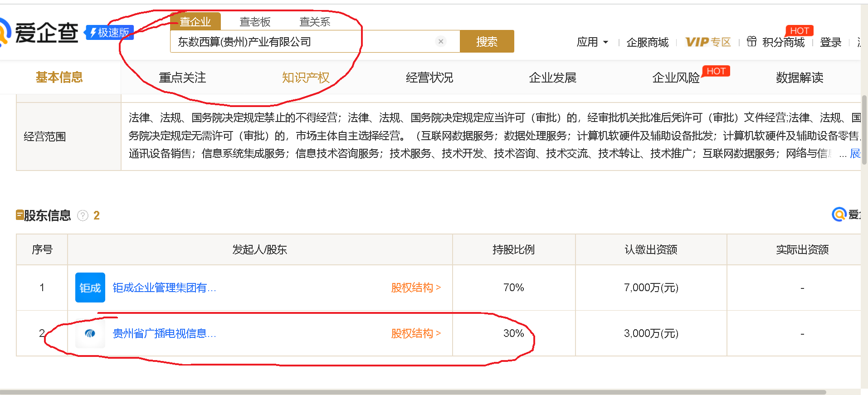This screenshot has height=395, width=868.
Task: Switch to the 查老板 search tab
Action: pyautogui.click(x=255, y=22)
